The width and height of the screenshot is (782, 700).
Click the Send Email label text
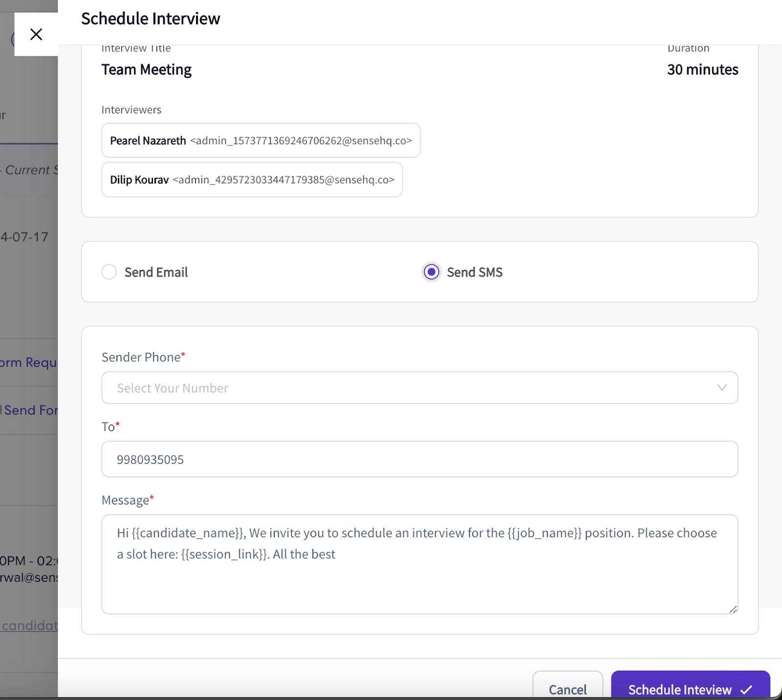[156, 272]
